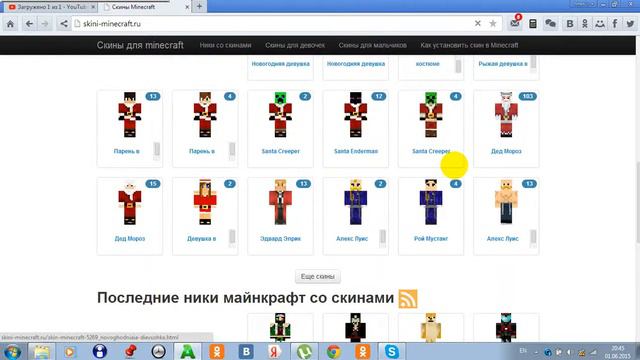Open a new browser tab
Viewport: 640px width, 360px height.
coord(199,6)
